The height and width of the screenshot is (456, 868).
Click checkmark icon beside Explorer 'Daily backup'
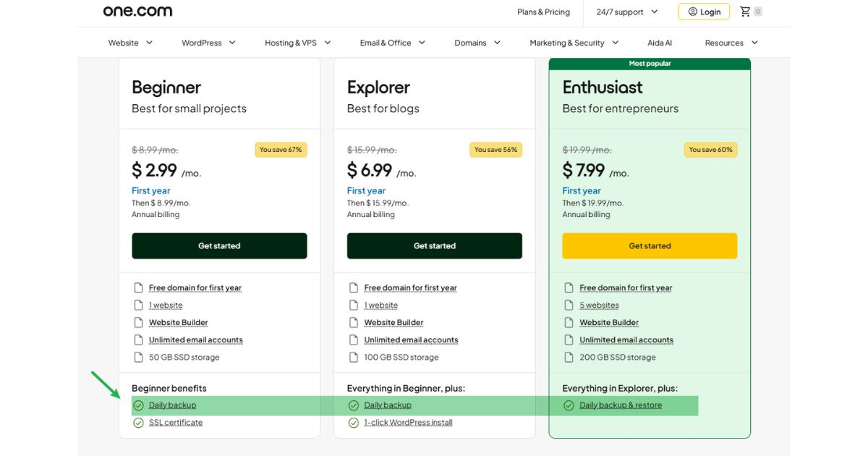tap(354, 405)
